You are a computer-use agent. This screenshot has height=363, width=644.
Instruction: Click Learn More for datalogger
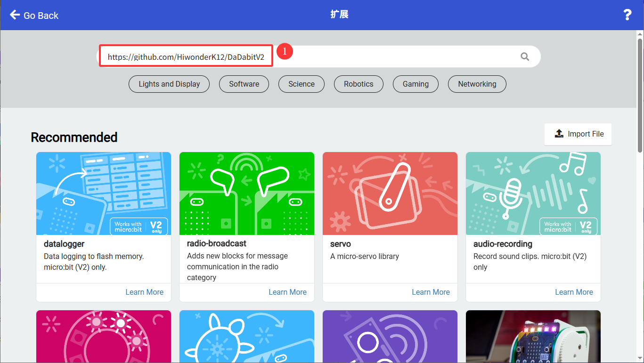click(x=144, y=292)
